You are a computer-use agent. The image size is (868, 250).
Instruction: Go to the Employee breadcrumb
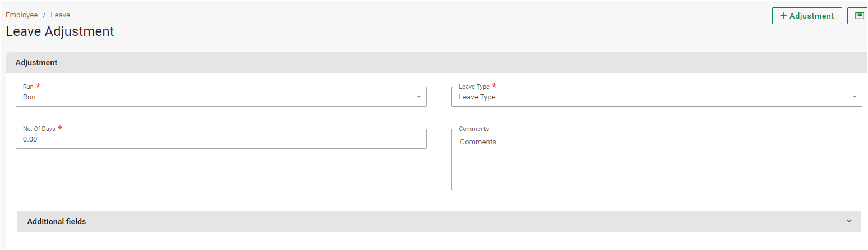pyautogui.click(x=21, y=15)
